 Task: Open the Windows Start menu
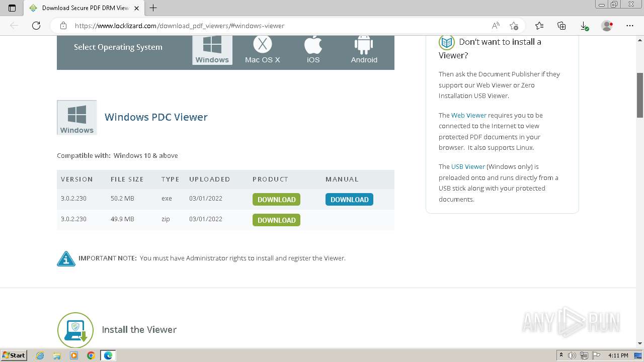tap(14, 355)
